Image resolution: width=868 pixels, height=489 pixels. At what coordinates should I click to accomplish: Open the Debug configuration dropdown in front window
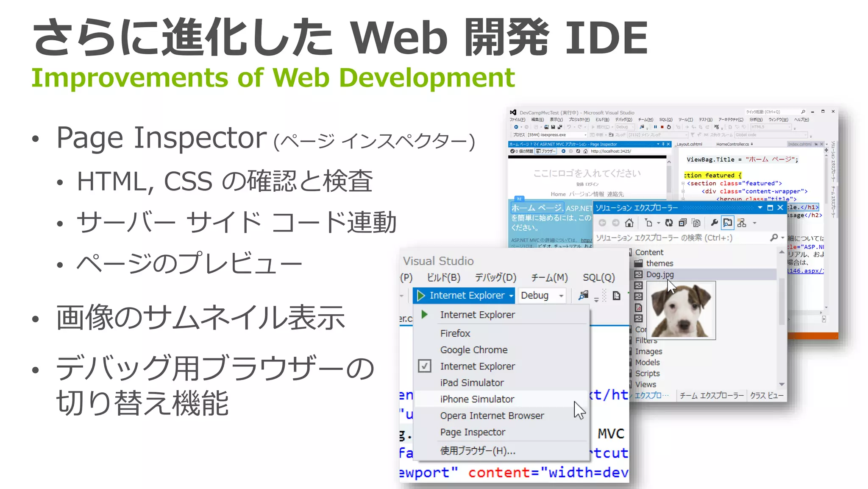542,295
